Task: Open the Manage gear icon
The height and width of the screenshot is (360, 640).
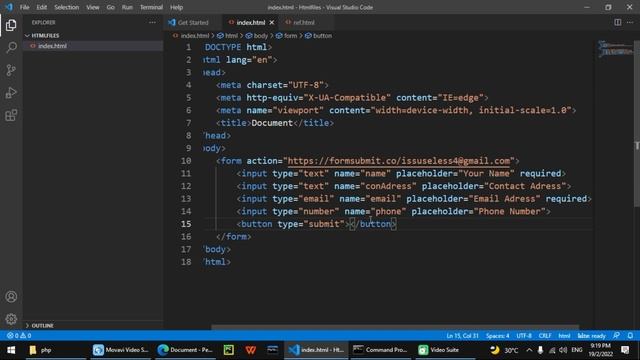Action: pos(11,319)
